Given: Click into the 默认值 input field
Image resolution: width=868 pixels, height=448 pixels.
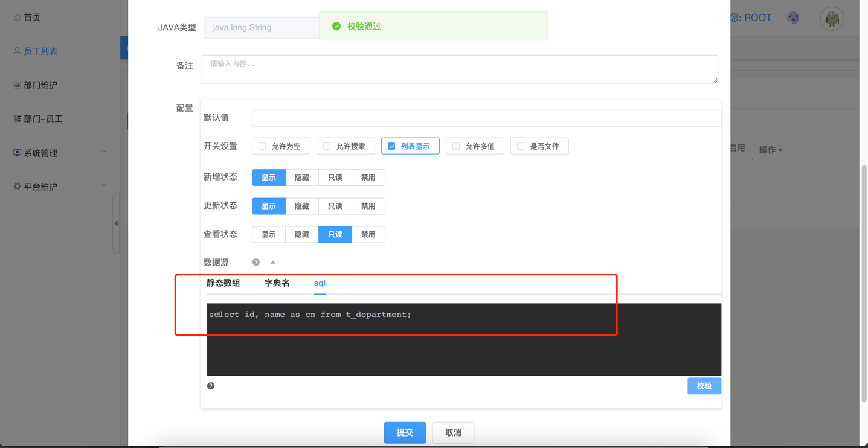Looking at the screenshot, I should pos(486,118).
